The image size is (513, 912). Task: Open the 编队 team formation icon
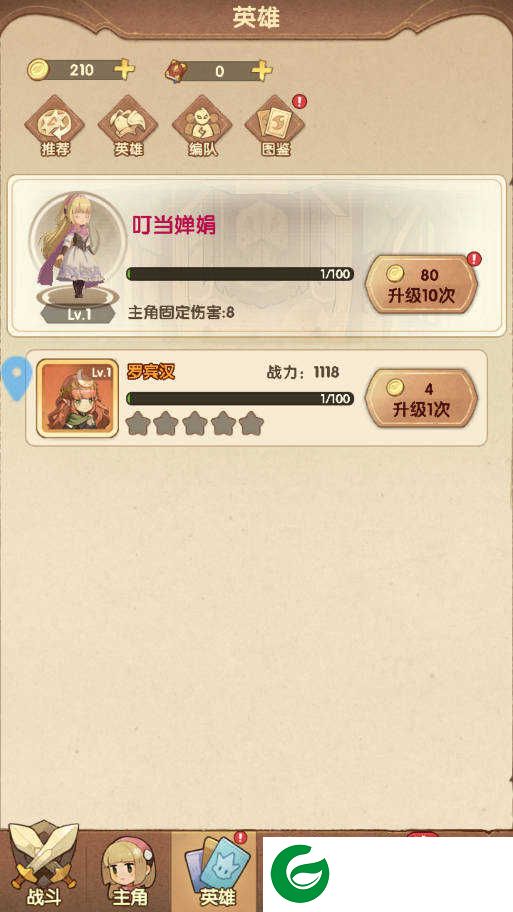(x=202, y=126)
